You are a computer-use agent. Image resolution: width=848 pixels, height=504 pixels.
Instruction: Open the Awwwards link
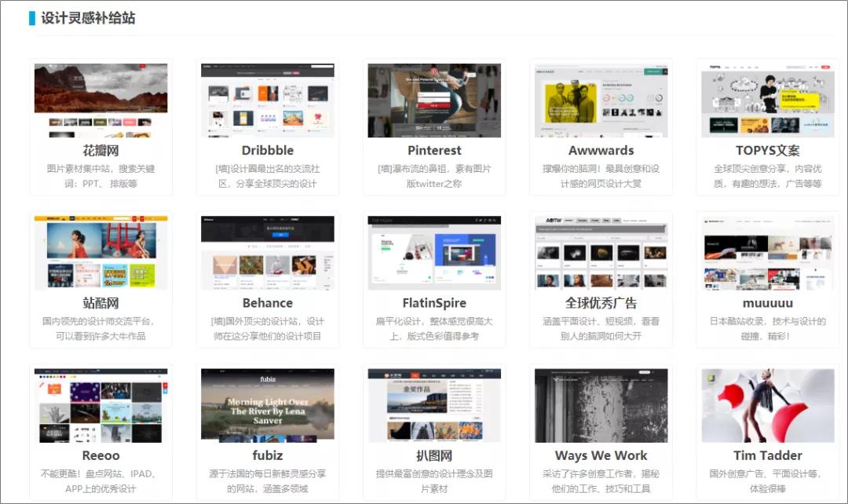[600, 150]
